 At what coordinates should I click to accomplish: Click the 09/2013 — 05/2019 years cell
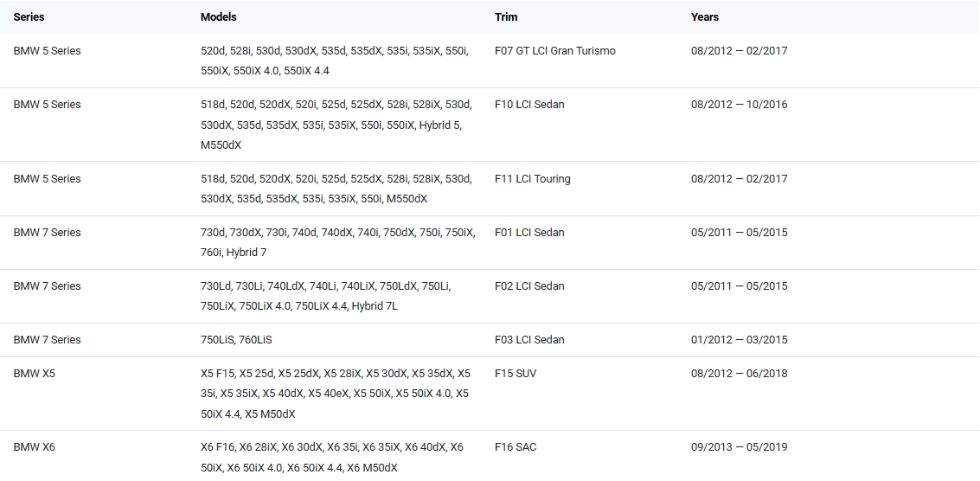click(x=739, y=446)
